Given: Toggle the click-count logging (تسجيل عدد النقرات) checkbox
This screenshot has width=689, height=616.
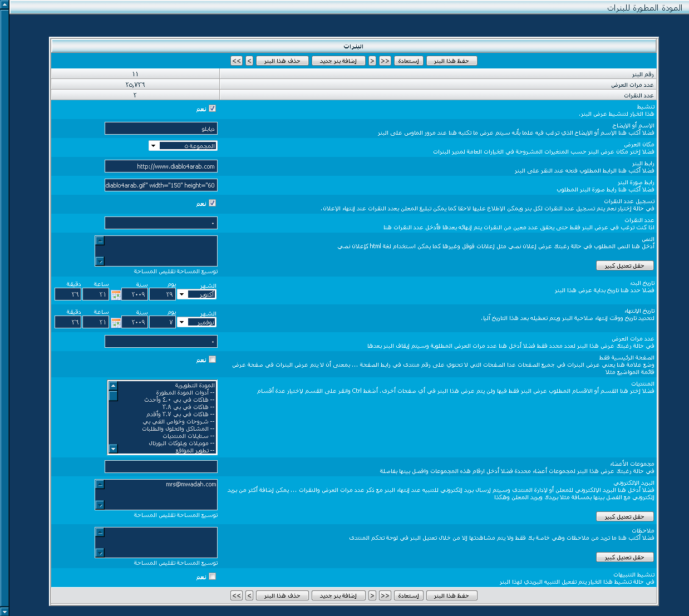Looking at the screenshot, I should [x=212, y=203].
